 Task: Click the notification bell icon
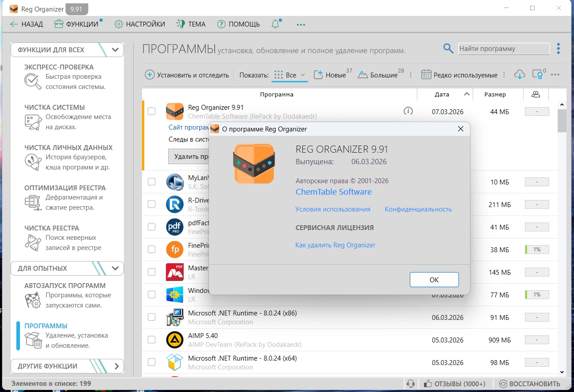click(x=276, y=24)
